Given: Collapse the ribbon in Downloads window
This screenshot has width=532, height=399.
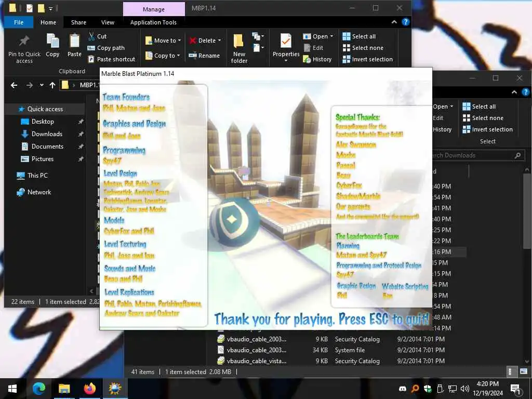Looking at the screenshot, I should [514, 92].
